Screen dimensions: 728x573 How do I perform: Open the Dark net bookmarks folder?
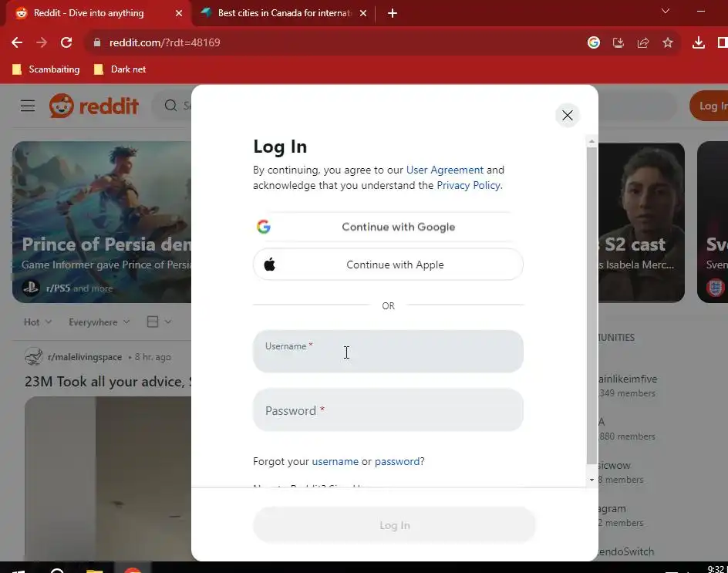click(120, 69)
